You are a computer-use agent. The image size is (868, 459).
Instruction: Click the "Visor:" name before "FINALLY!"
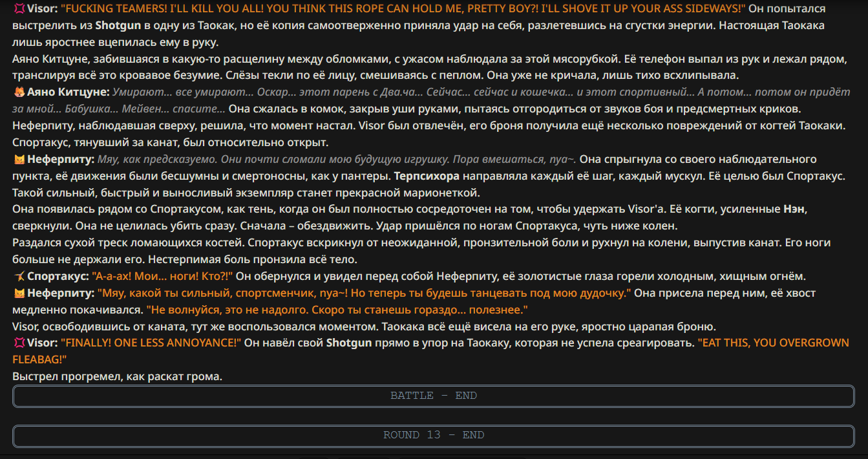click(x=43, y=343)
